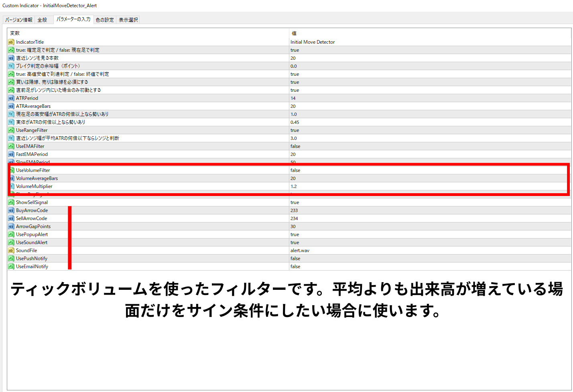The width and height of the screenshot is (573, 392).
Task: Toggle the UsePopupAlert true value
Action: (x=295, y=234)
